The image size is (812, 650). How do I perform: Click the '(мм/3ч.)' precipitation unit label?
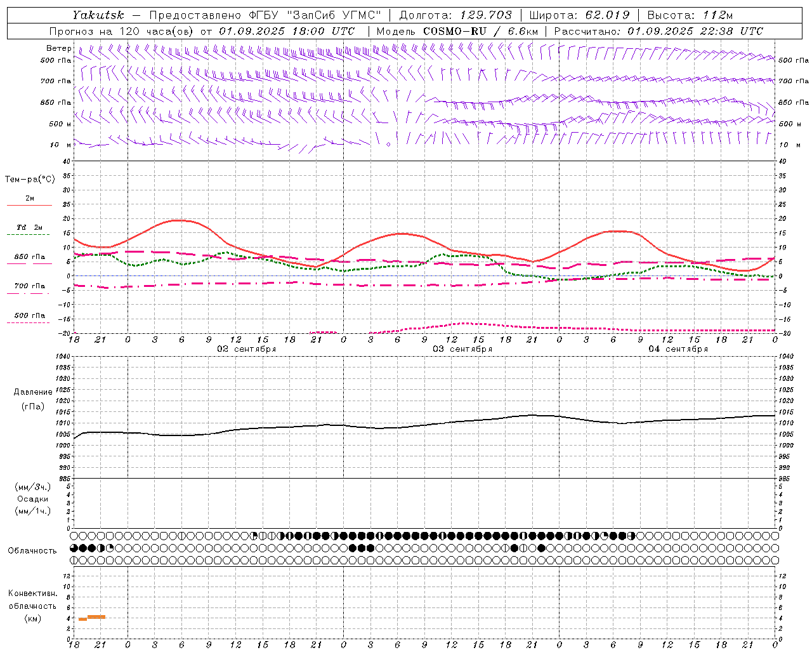point(33,487)
